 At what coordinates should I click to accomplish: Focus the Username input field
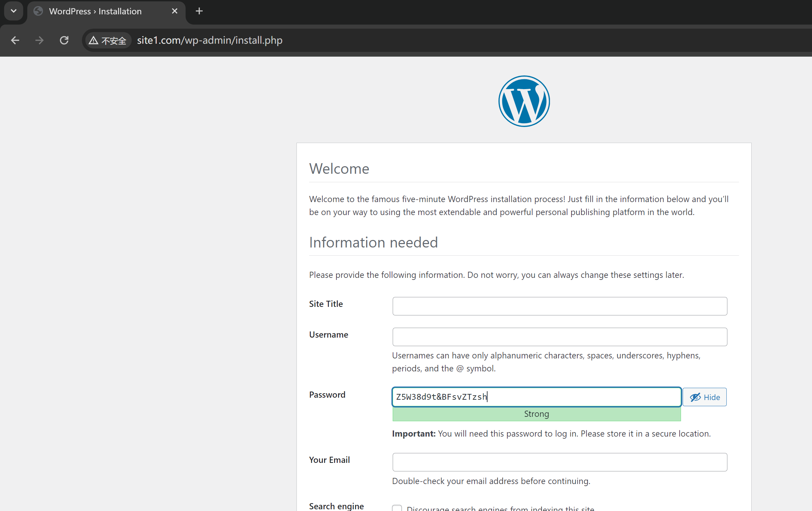pyautogui.click(x=560, y=337)
